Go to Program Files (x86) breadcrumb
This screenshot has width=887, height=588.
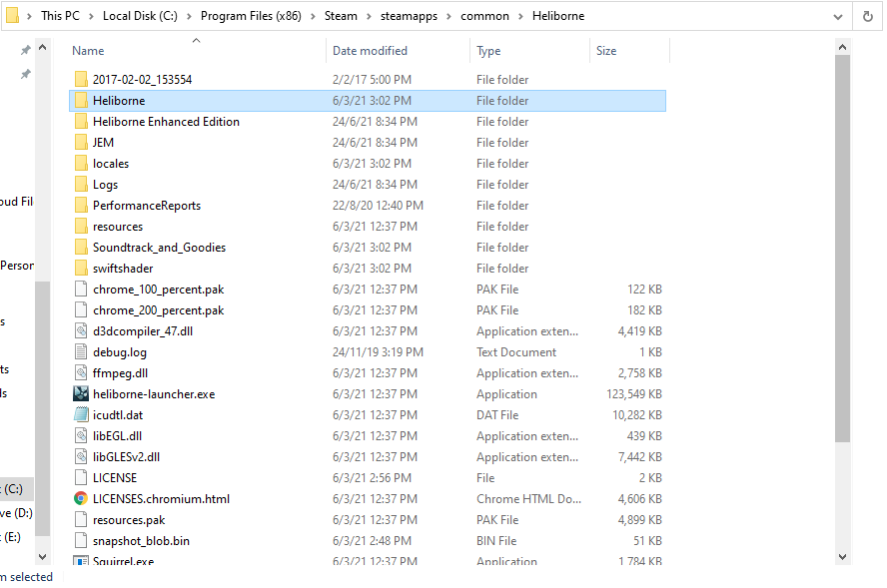[251, 16]
